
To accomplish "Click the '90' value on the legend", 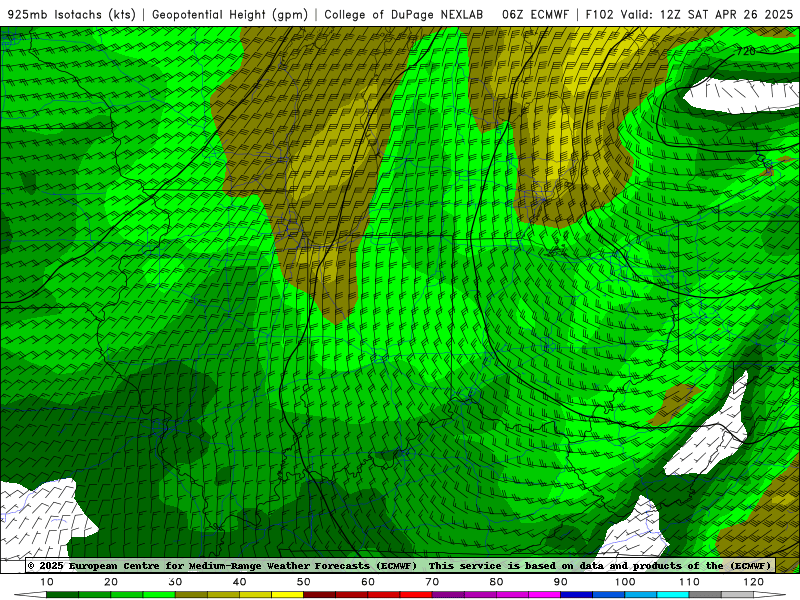I will (561, 582).
